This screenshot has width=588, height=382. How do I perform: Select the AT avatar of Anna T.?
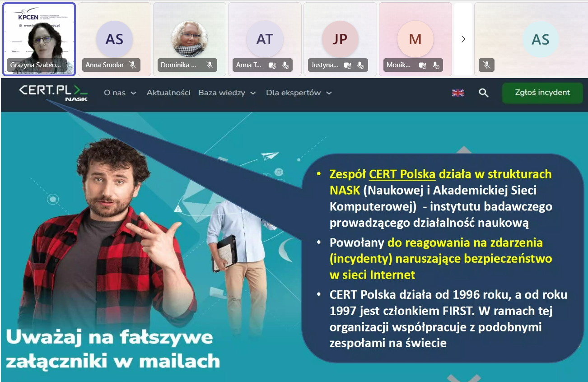pyautogui.click(x=265, y=39)
